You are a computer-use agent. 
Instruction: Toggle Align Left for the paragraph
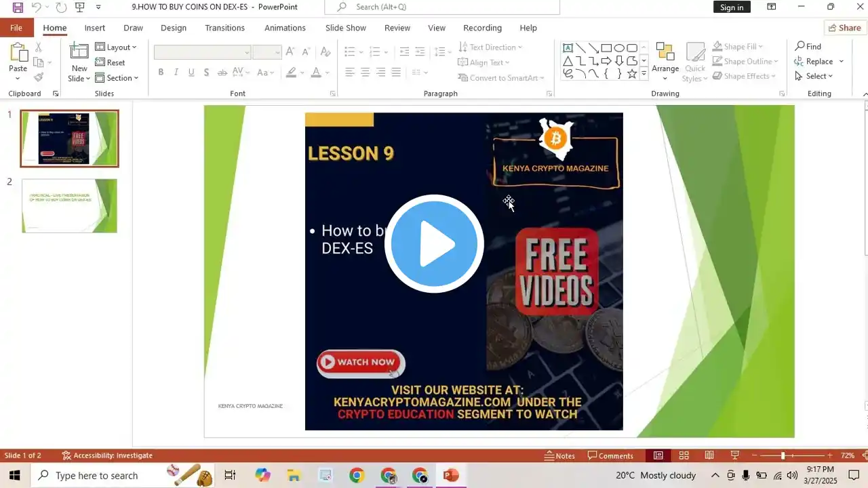[350, 73]
